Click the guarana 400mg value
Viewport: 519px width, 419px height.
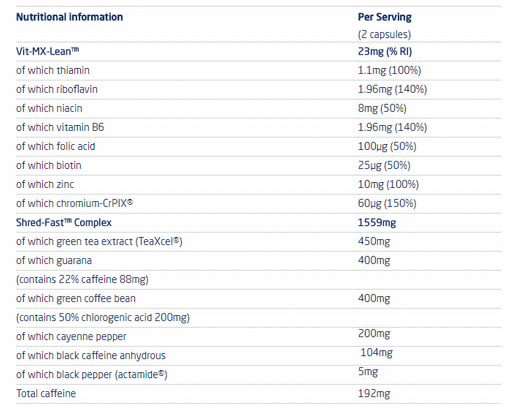click(374, 260)
